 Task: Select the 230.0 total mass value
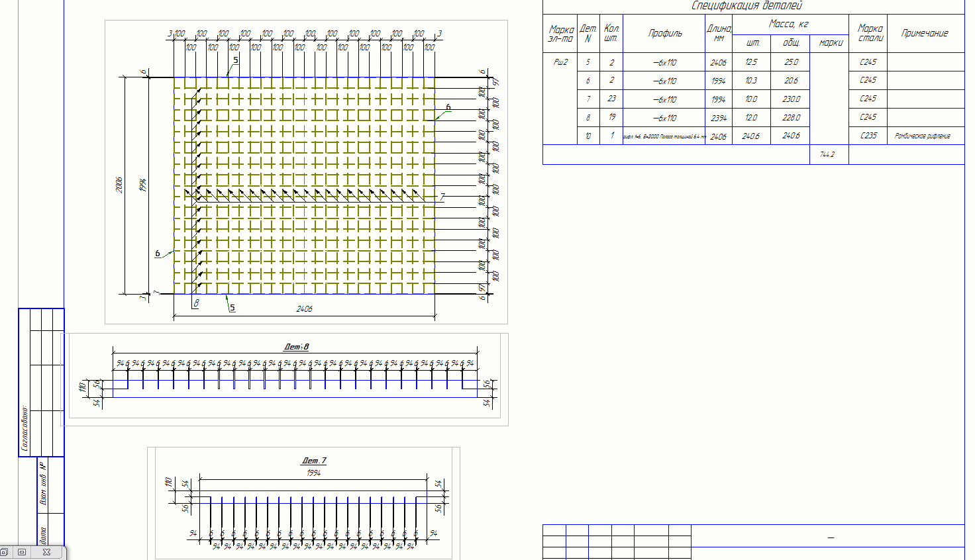click(791, 99)
